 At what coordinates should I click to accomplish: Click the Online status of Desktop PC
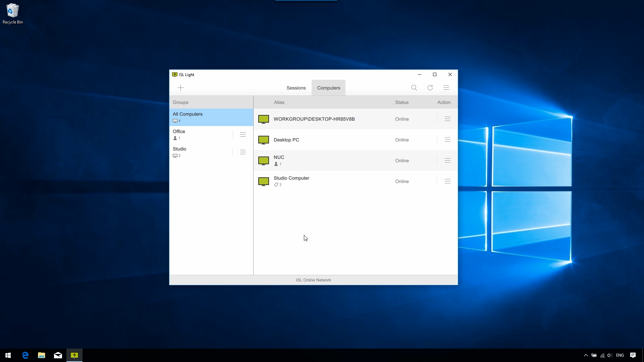(402, 140)
